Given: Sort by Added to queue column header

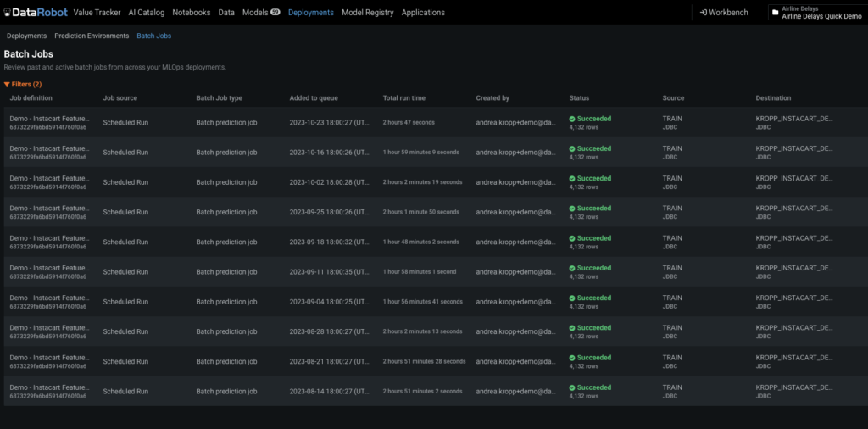Looking at the screenshot, I should [314, 98].
